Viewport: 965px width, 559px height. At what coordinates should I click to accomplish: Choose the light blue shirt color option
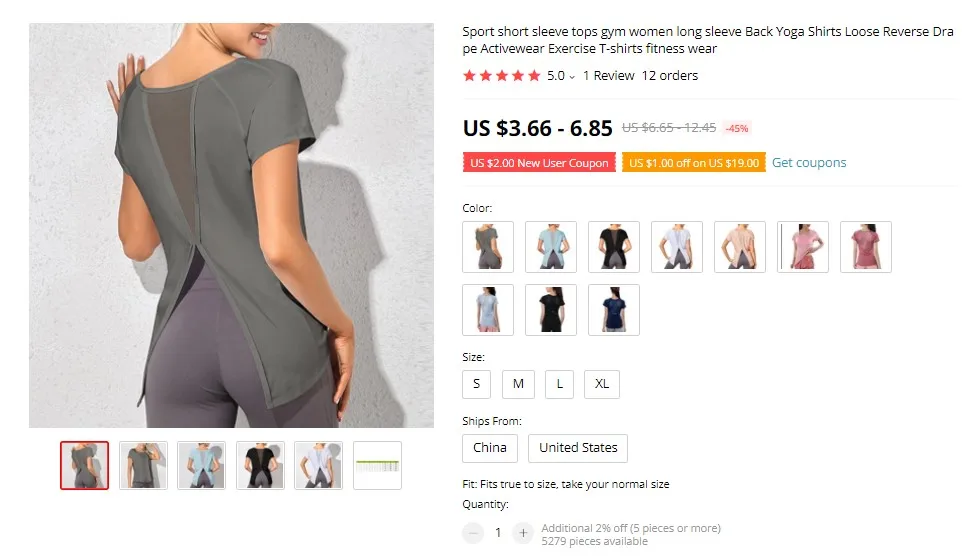pos(551,247)
